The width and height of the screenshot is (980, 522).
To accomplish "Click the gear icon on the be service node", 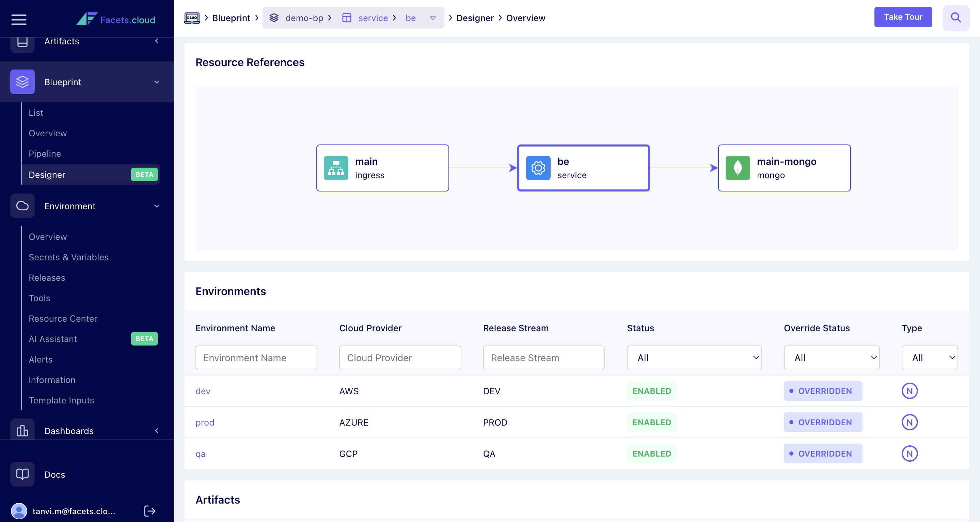I will coord(538,168).
